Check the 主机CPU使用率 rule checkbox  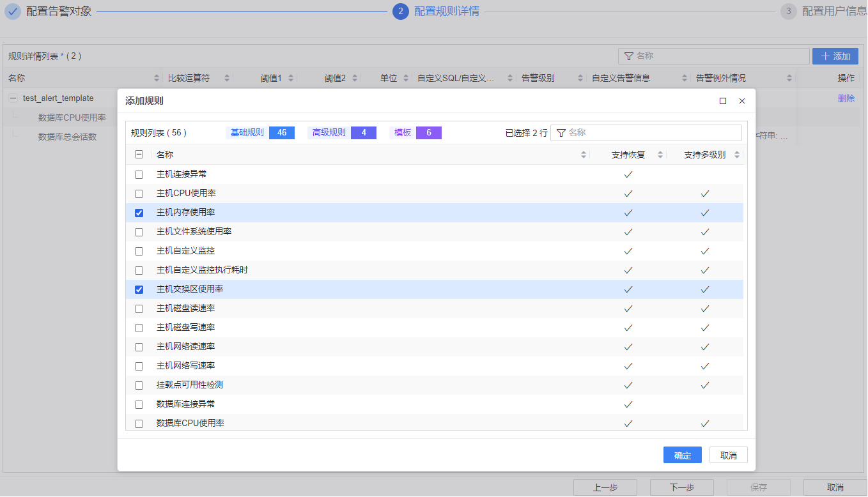coord(139,194)
